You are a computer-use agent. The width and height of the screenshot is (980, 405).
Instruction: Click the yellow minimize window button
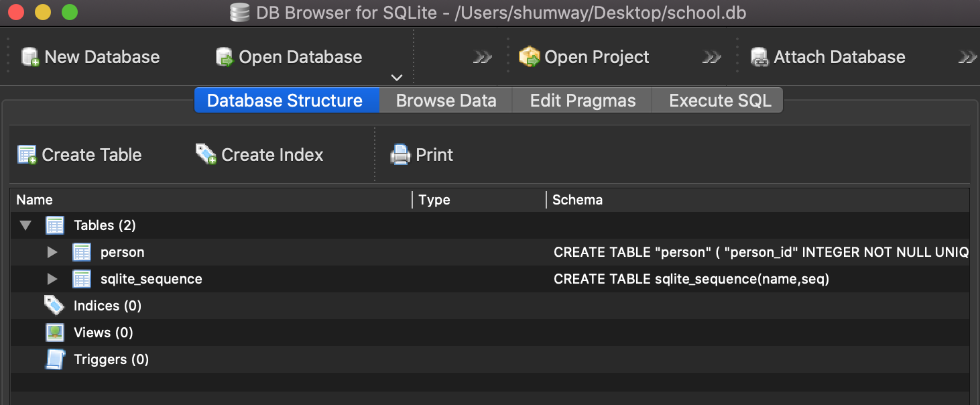42,12
